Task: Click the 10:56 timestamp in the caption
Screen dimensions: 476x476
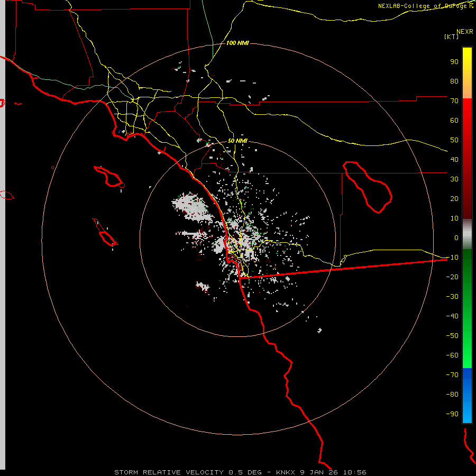Action: [x=354, y=472]
